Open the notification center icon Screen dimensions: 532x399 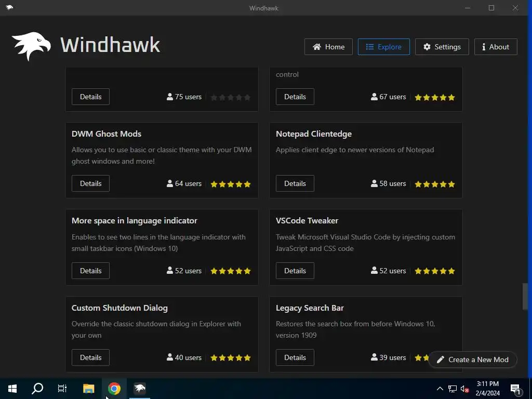[515, 389]
